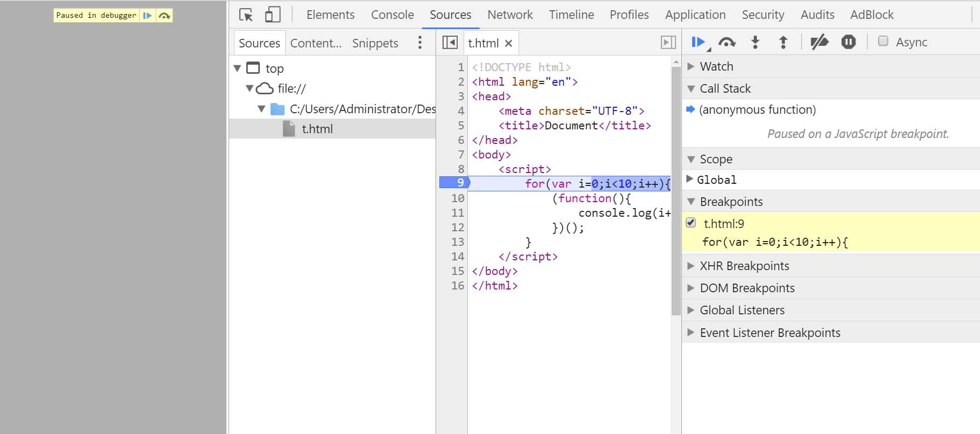
Task: Expand the Event Listener Breakpoints section
Action: [691, 332]
